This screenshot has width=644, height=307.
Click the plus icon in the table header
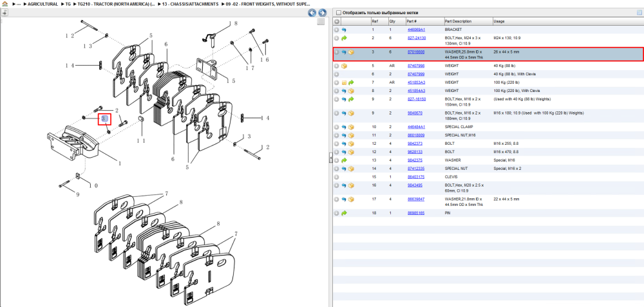click(x=337, y=21)
